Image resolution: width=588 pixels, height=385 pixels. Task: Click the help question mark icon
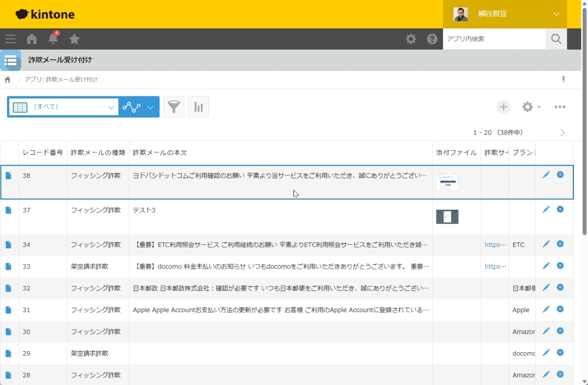432,39
